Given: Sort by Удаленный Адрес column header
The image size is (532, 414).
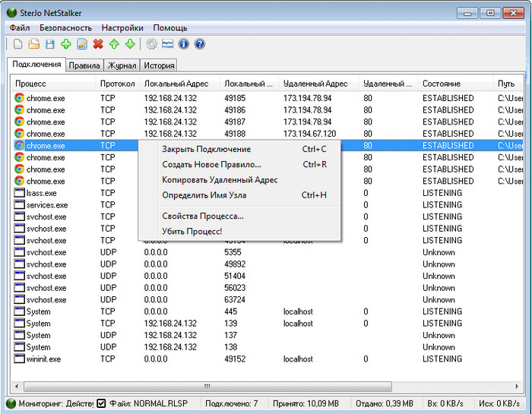Looking at the screenshot, I should pos(318,84).
